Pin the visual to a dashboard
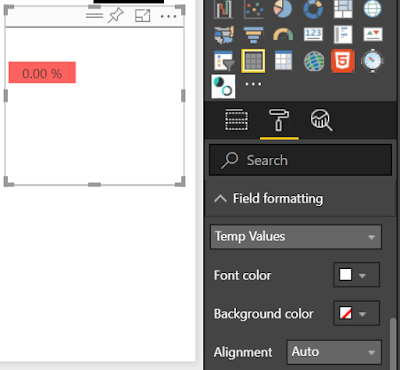 [116, 16]
